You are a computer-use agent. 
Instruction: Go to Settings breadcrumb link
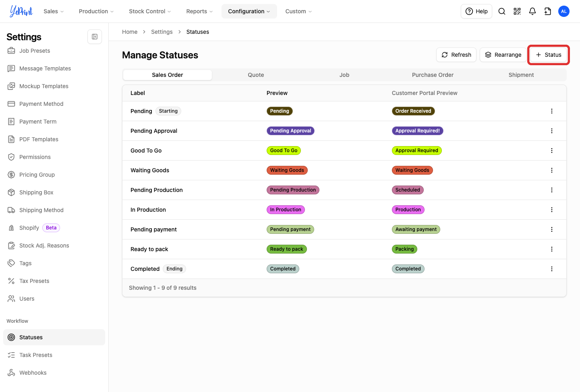(x=162, y=32)
